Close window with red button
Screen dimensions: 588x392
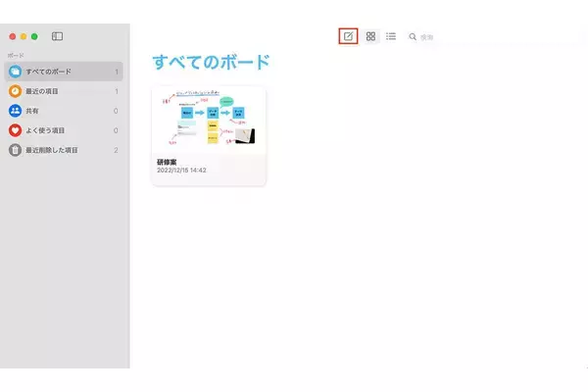coord(13,36)
